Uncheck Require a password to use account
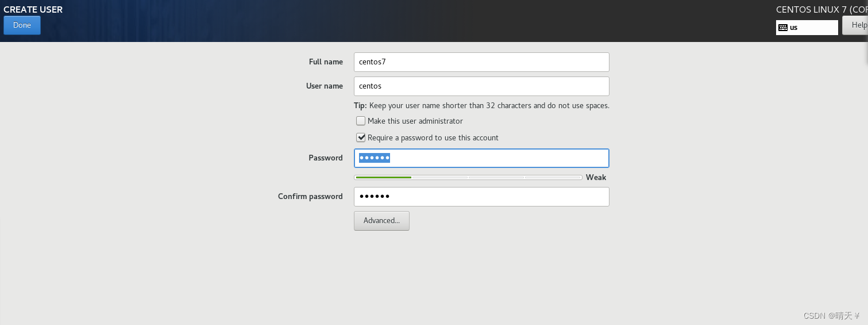The height and width of the screenshot is (325, 868). (x=361, y=137)
